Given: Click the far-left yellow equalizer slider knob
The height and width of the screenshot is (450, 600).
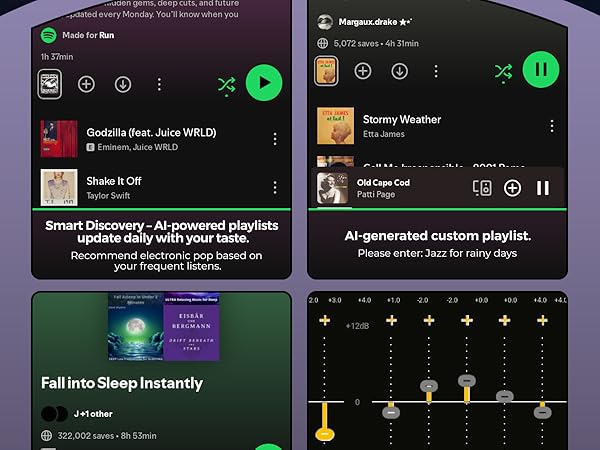Looking at the screenshot, I should click(x=324, y=434).
